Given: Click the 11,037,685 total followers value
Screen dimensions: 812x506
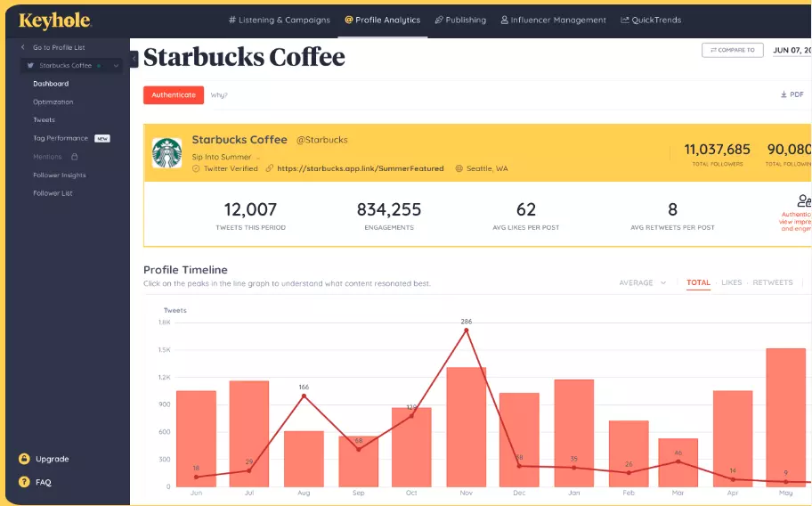Looking at the screenshot, I should tap(718, 150).
